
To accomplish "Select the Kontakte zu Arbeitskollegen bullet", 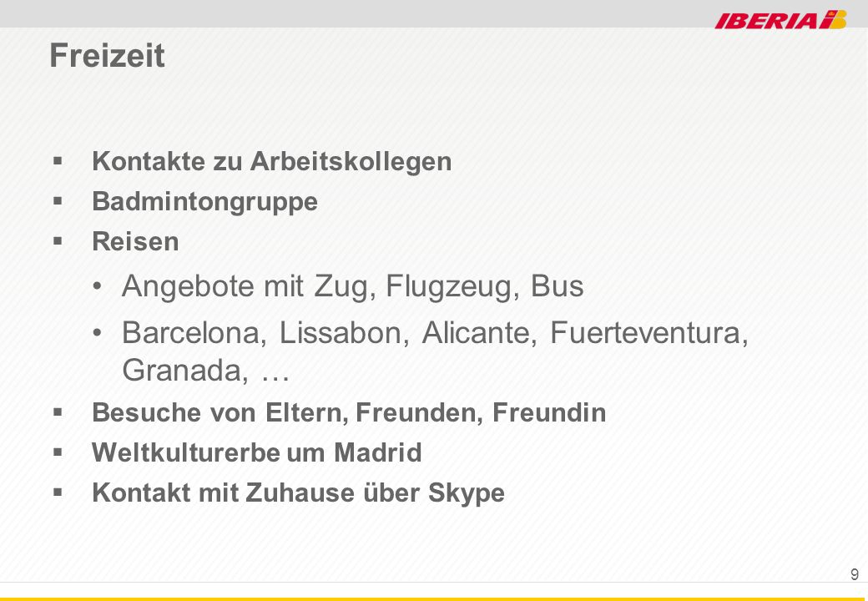I will click(x=272, y=162).
